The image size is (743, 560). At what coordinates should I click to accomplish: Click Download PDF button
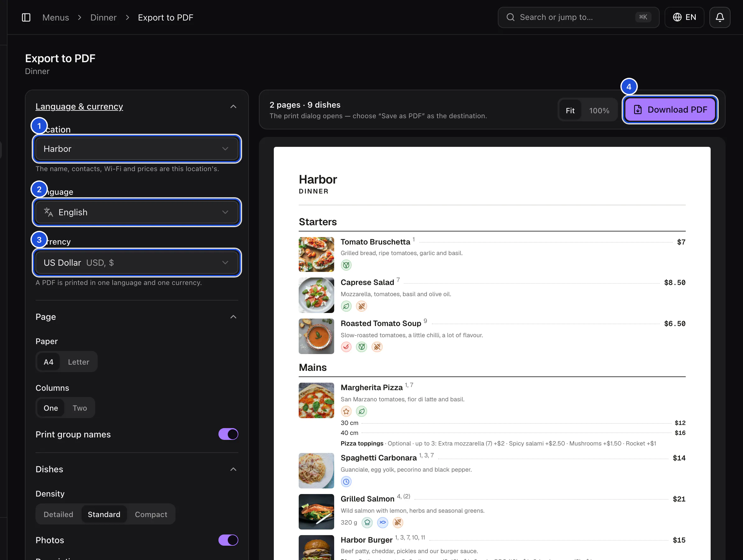[x=670, y=110]
